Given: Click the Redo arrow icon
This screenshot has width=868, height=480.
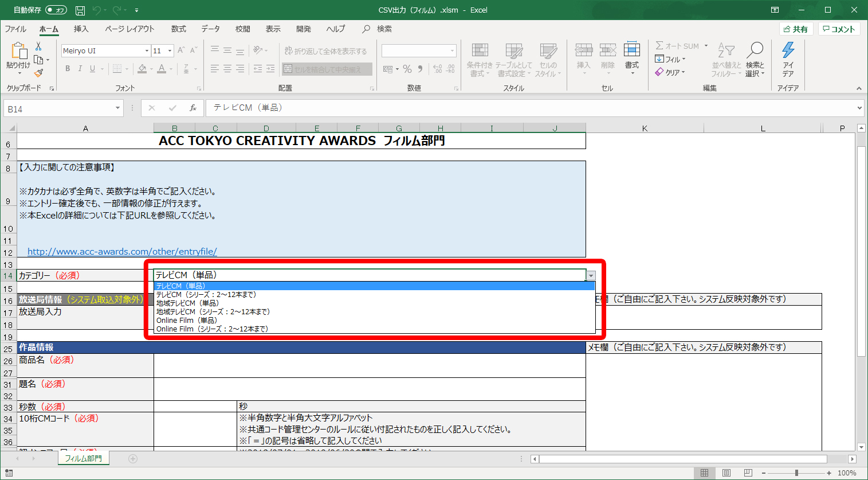Looking at the screenshot, I should (x=117, y=10).
